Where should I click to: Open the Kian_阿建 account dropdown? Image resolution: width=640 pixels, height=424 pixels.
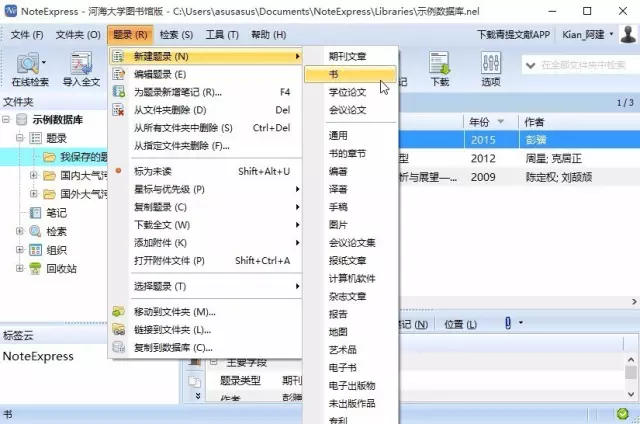pyautogui.click(x=611, y=34)
